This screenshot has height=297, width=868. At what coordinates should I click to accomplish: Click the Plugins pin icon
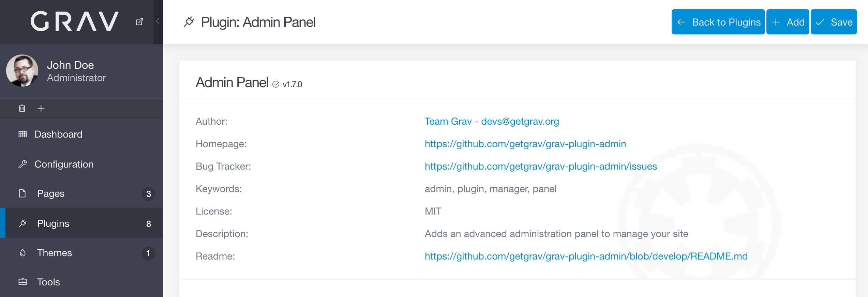click(x=22, y=223)
